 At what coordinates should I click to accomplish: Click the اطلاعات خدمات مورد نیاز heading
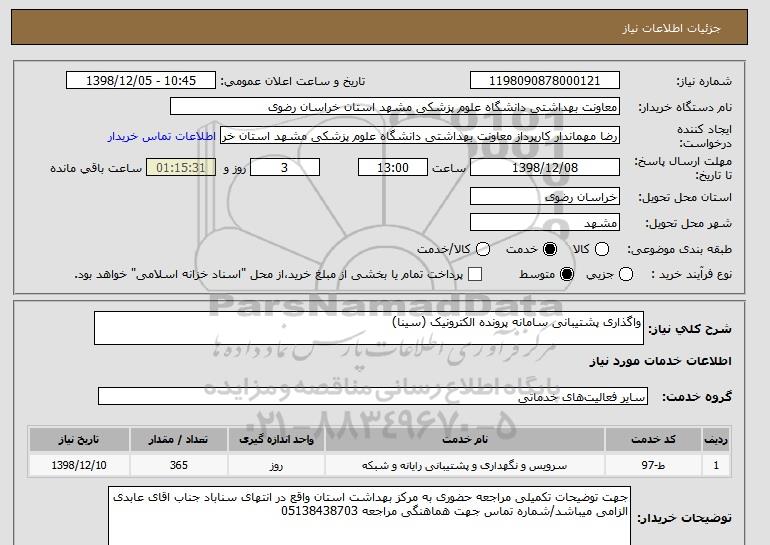pos(660,361)
